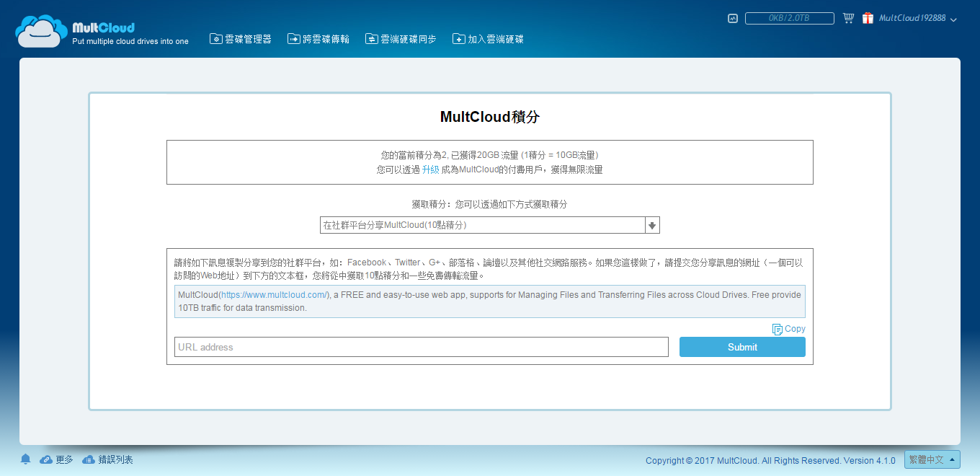Open 跨雲碟傳輸 menu item
This screenshot has height=476, width=980.
[x=318, y=39]
